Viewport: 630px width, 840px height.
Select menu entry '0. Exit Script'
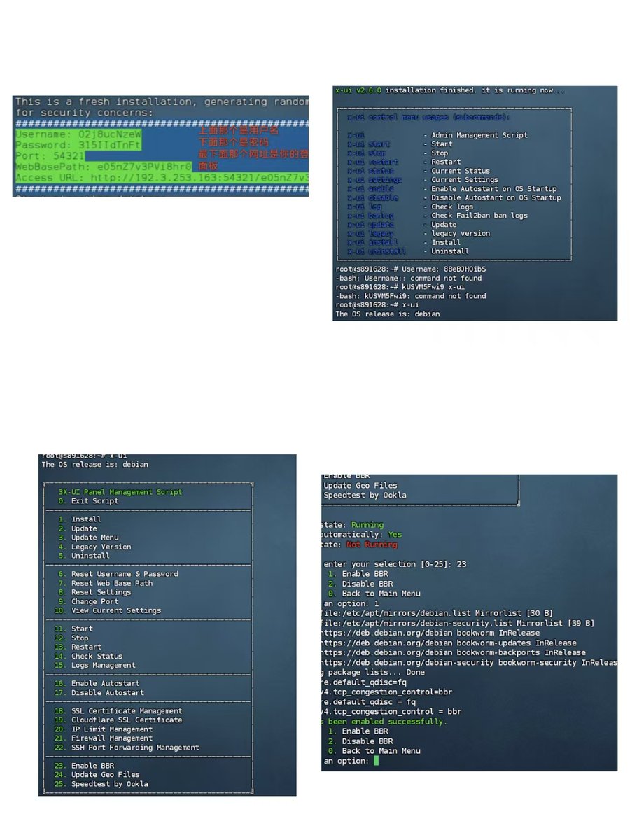pyautogui.click(x=89, y=501)
